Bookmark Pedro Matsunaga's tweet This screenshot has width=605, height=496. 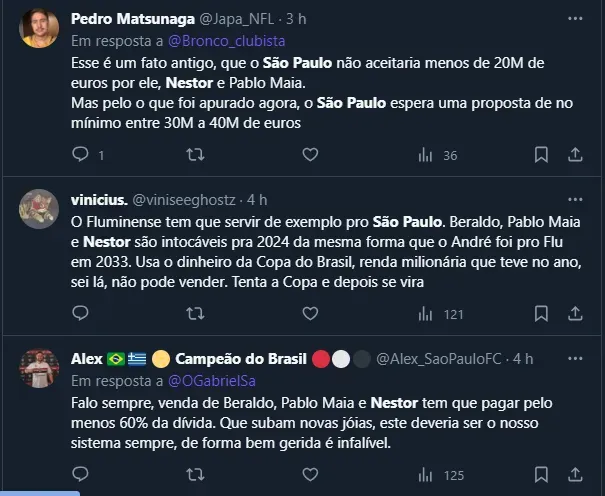540,154
